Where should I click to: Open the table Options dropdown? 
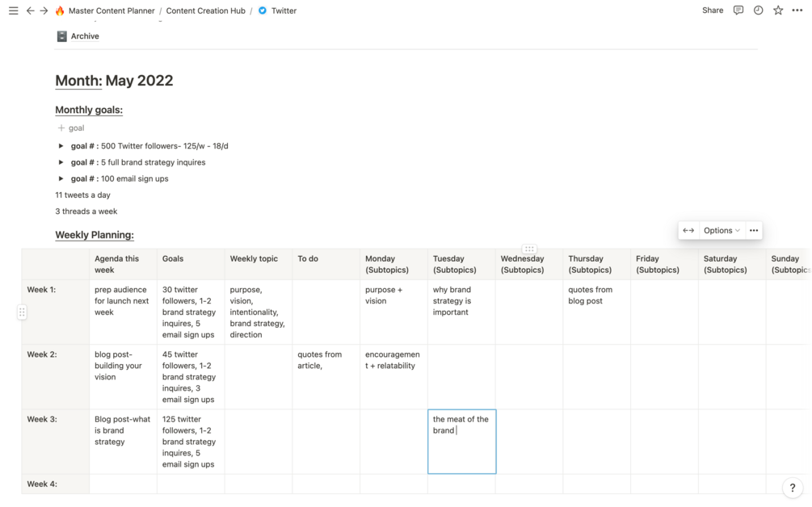pyautogui.click(x=721, y=230)
